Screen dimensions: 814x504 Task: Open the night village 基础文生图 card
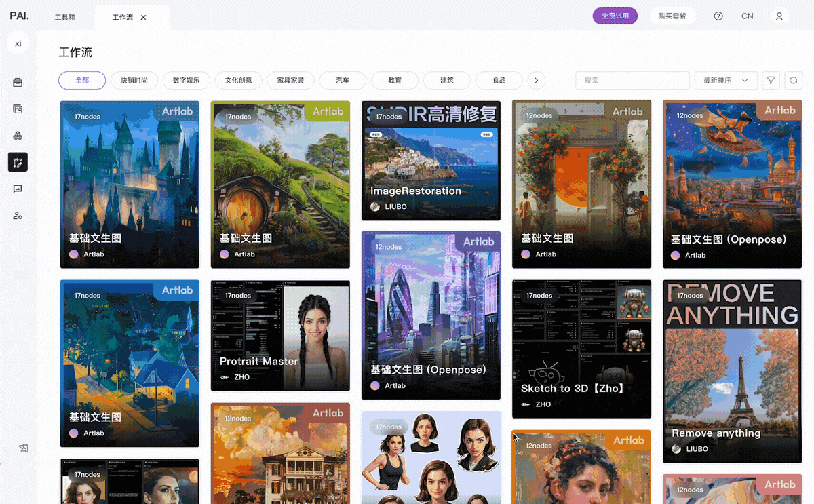(130, 364)
